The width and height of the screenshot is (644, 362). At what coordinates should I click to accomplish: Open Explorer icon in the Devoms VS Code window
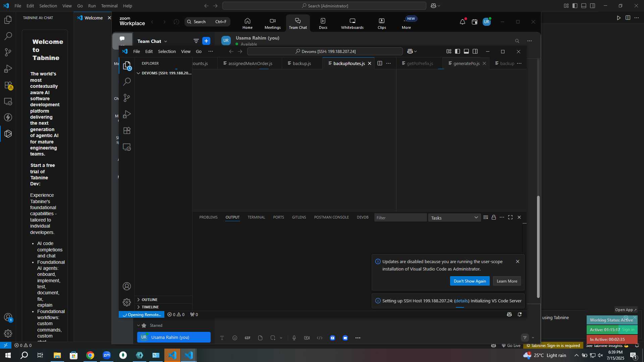click(127, 65)
